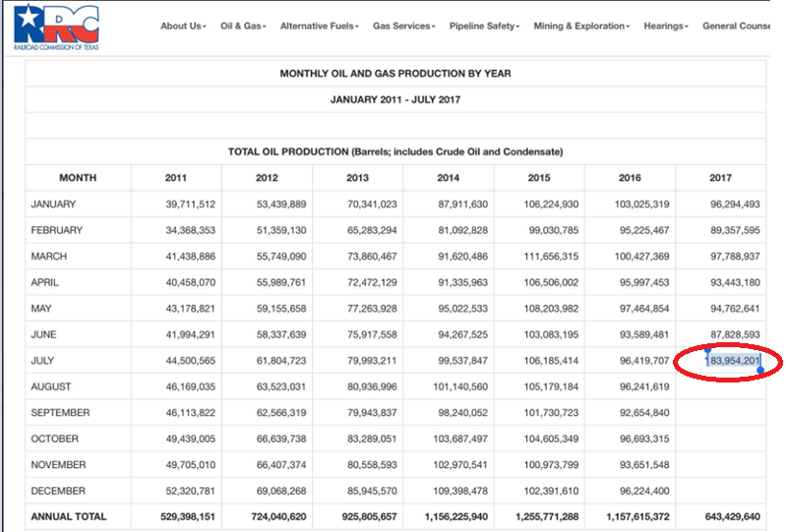Click 2015 annual total 1,255,771,288
786x532 pixels.
point(547,516)
